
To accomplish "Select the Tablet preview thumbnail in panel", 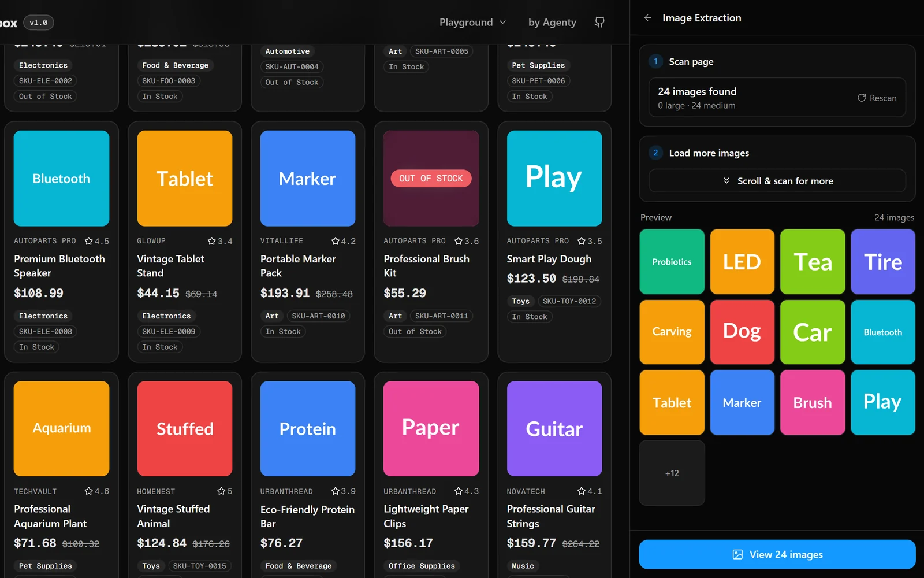I will click(x=672, y=402).
